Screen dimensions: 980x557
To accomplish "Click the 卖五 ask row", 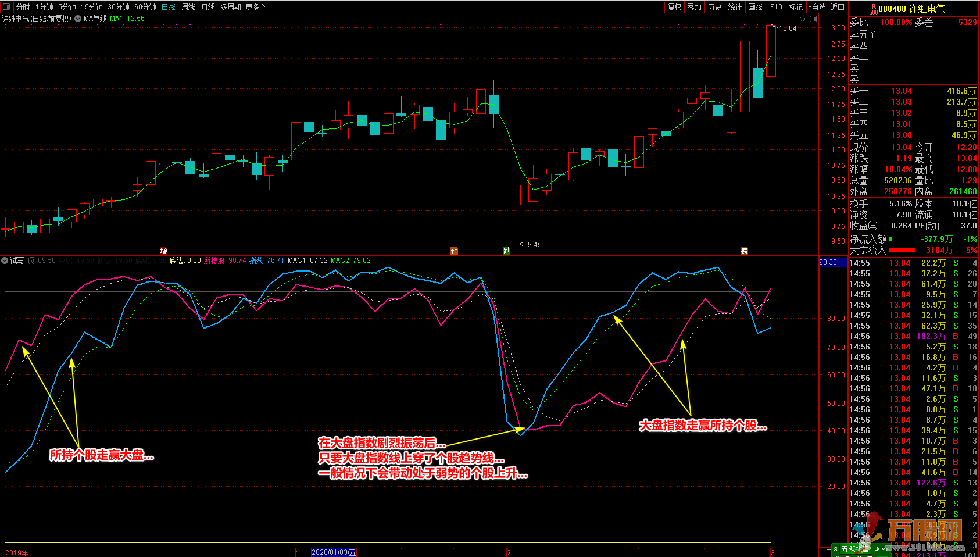I will pos(914,35).
